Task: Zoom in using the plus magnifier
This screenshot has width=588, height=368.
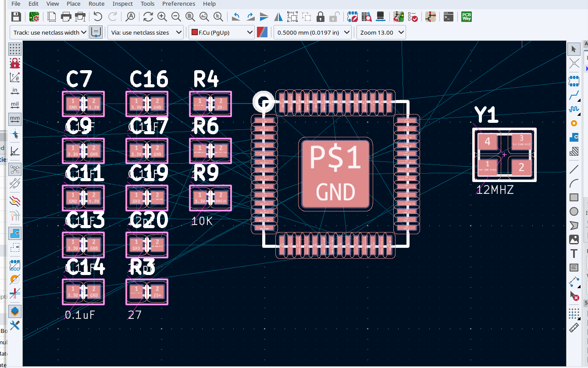Action: coord(162,17)
